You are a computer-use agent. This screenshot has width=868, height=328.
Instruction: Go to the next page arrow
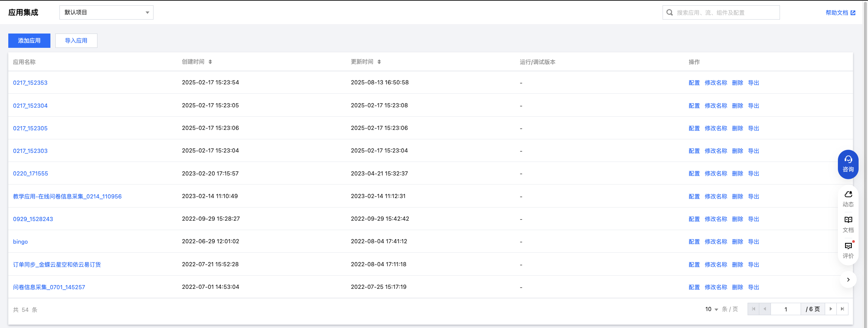click(831, 309)
